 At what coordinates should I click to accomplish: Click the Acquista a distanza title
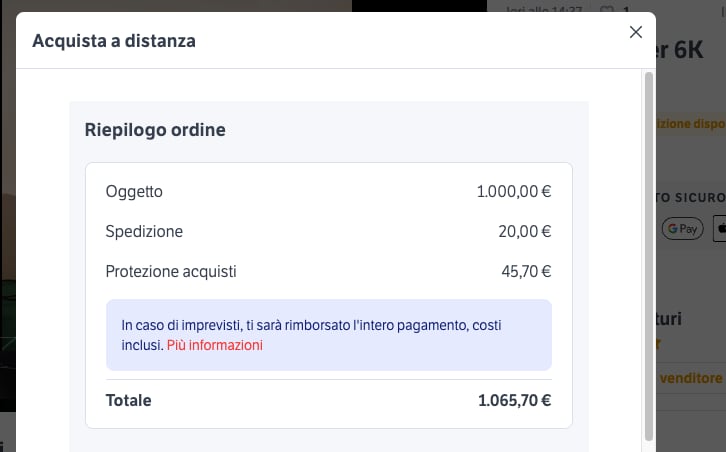114,41
